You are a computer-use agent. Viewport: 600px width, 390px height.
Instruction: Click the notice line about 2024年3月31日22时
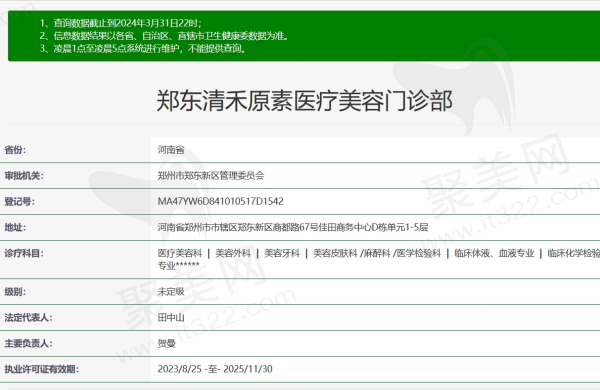coord(121,23)
